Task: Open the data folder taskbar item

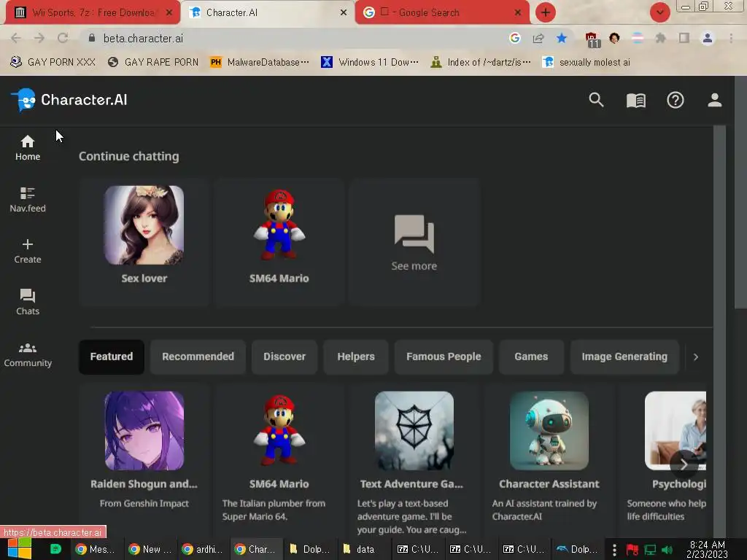Action: 362,549
